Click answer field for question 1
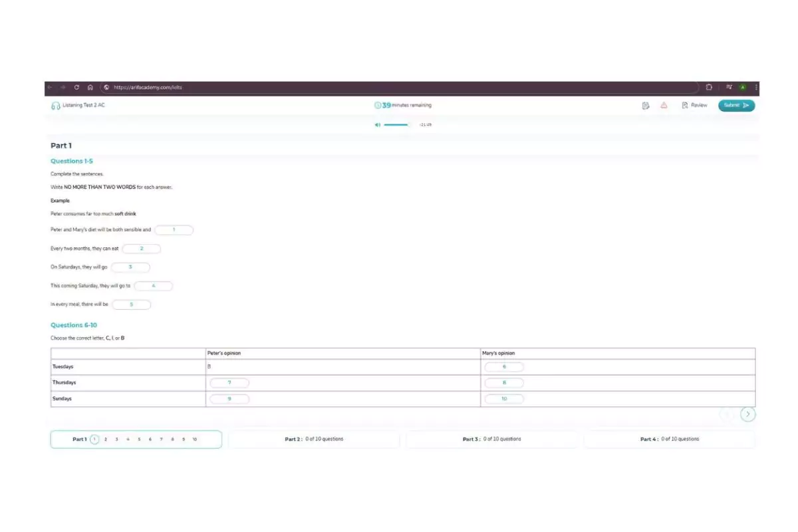The width and height of the screenshot is (798, 532). 174,230
